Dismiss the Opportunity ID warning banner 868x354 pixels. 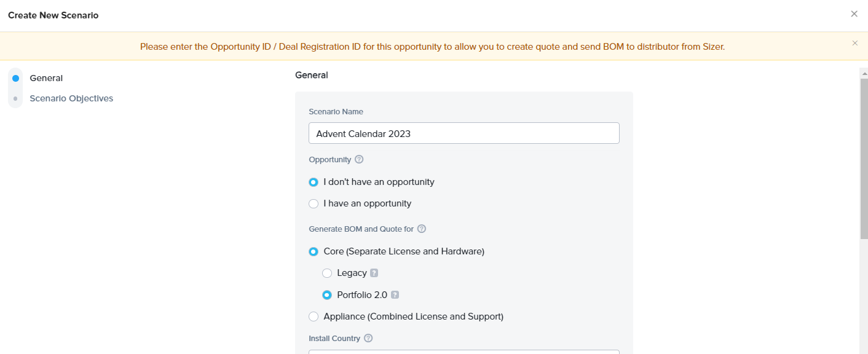[854, 43]
